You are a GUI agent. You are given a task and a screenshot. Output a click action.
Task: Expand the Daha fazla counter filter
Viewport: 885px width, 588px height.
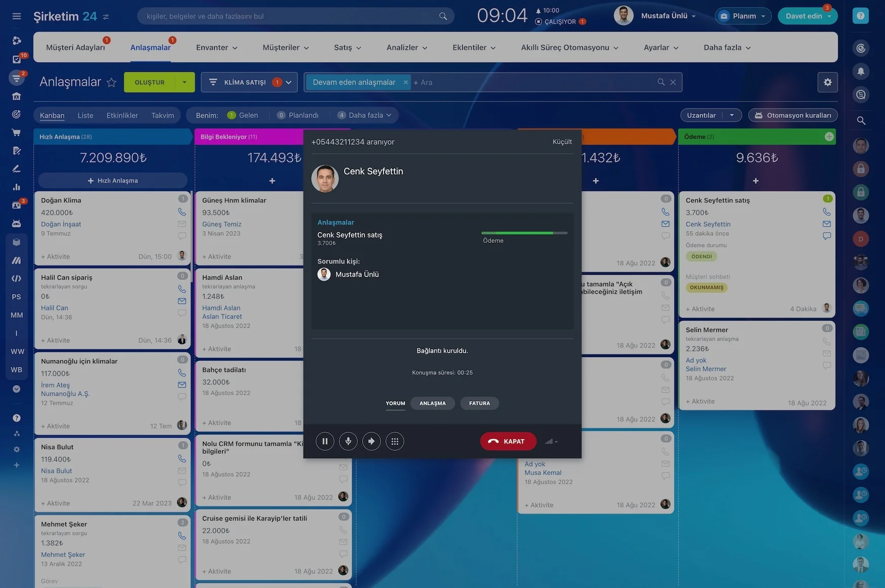point(365,115)
